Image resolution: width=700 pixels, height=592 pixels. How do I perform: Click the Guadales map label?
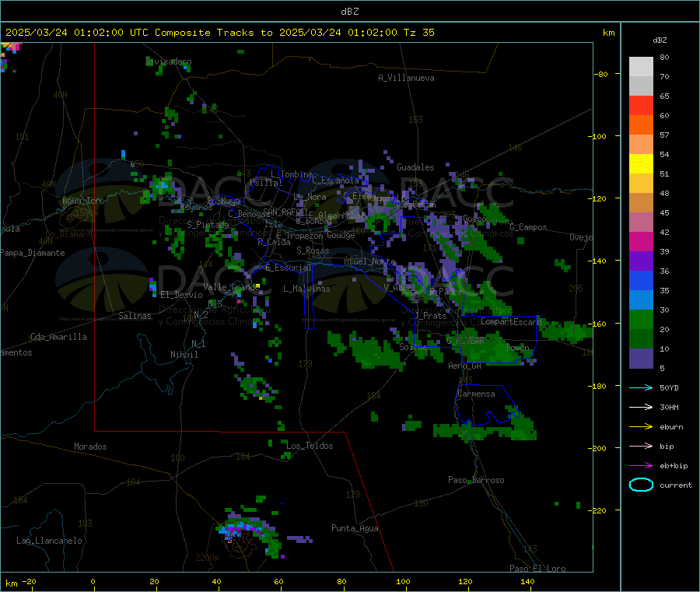(x=415, y=167)
